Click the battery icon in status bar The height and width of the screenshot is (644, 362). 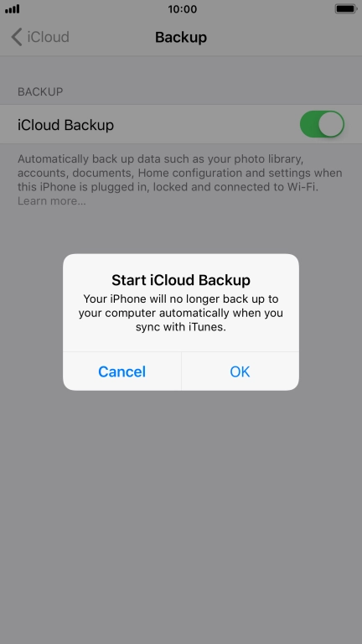(345, 8)
